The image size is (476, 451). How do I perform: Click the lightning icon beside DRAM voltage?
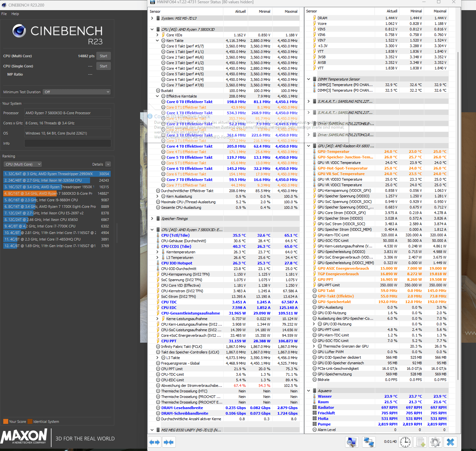coord(315,18)
